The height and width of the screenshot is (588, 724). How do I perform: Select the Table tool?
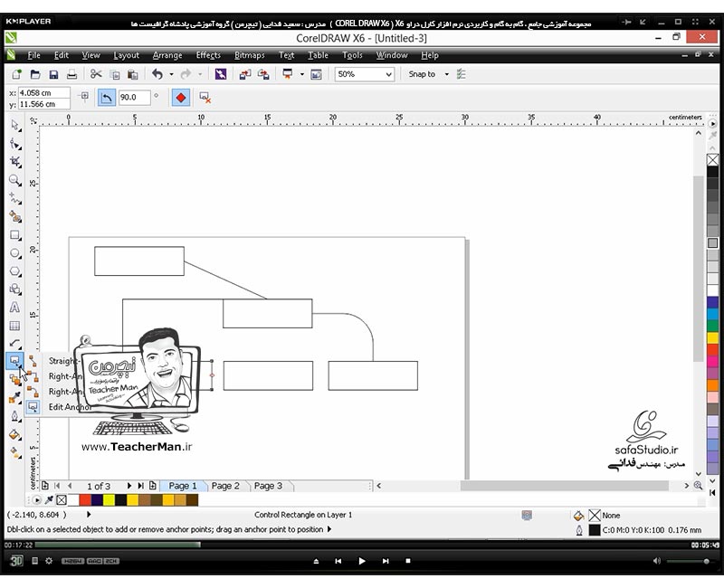(x=15, y=326)
